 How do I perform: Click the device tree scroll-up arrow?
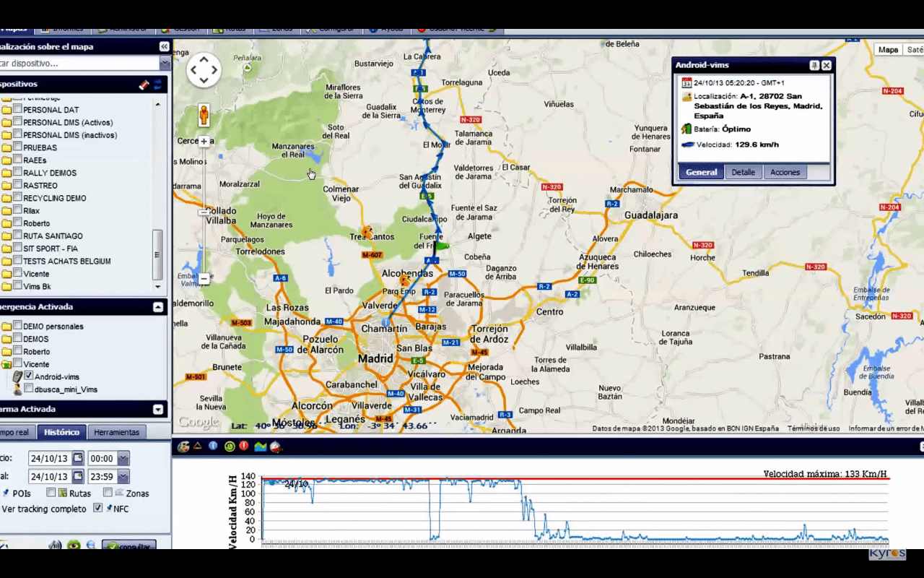tap(158, 105)
